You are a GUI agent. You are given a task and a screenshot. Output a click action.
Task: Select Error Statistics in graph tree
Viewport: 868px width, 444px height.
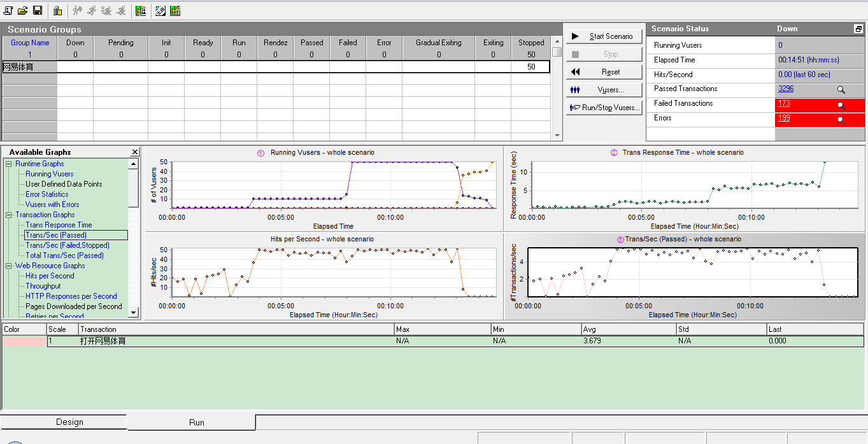click(x=46, y=194)
